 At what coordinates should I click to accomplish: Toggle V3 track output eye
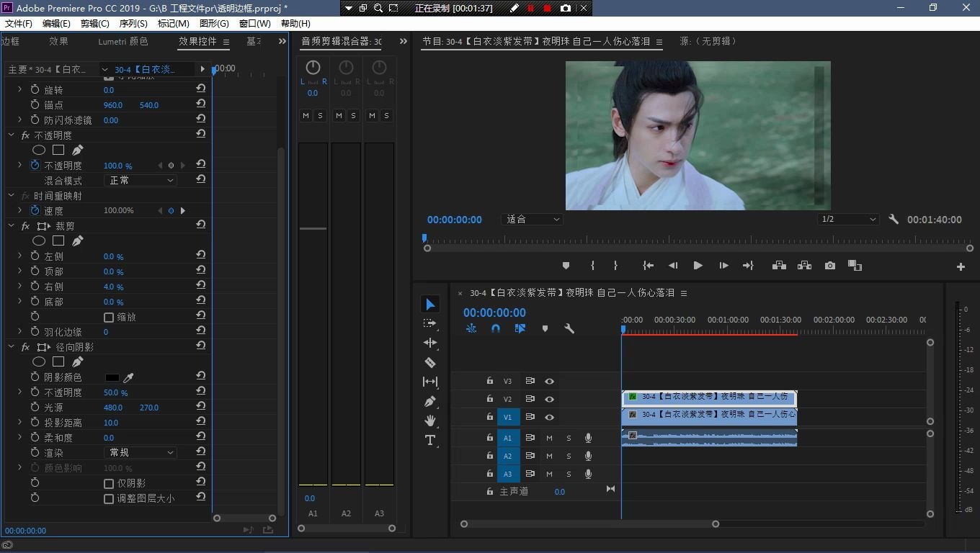pyautogui.click(x=549, y=381)
